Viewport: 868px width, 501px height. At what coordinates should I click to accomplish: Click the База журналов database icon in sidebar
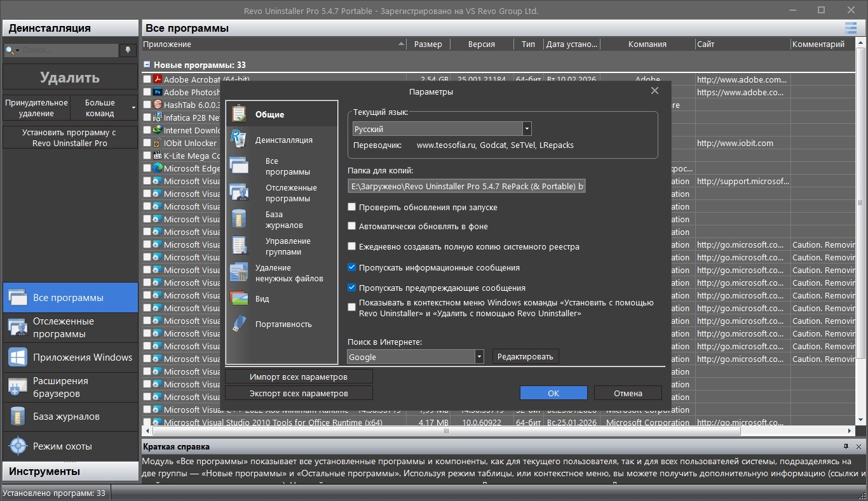(17, 417)
